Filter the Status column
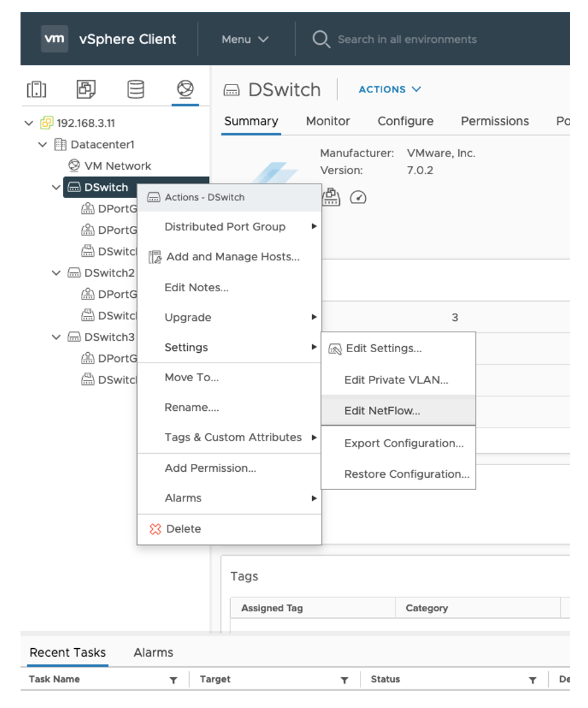This screenshot has width=588, height=708. coord(532,680)
